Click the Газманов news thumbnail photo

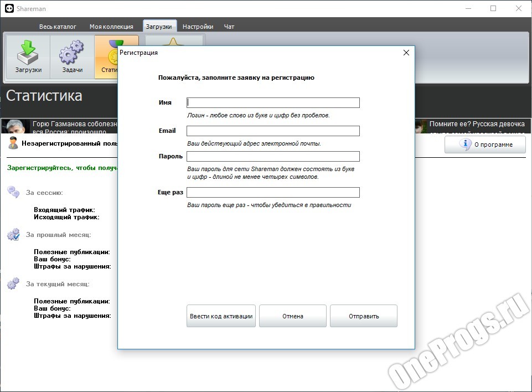pyautogui.click(x=16, y=126)
